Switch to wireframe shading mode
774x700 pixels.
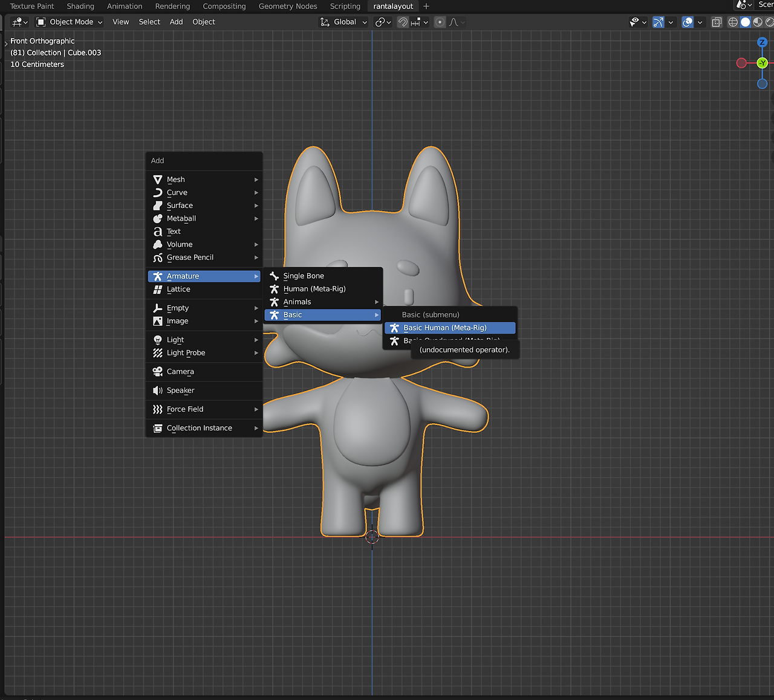[x=733, y=22]
